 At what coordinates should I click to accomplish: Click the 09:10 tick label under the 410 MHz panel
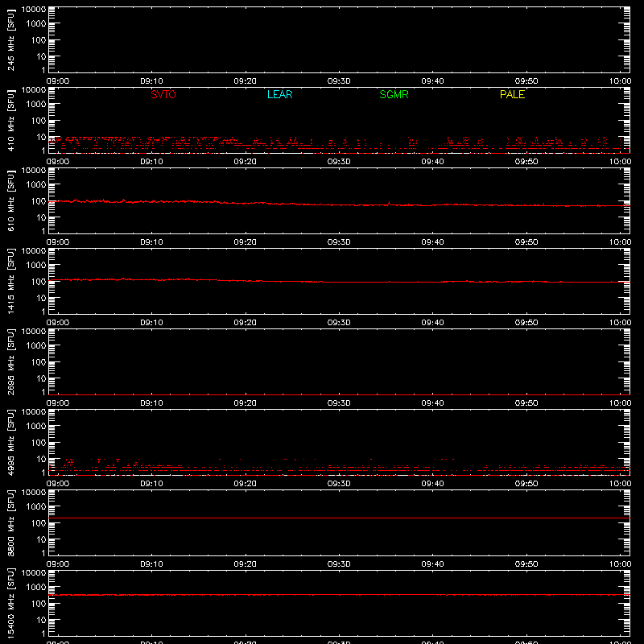pos(151,162)
